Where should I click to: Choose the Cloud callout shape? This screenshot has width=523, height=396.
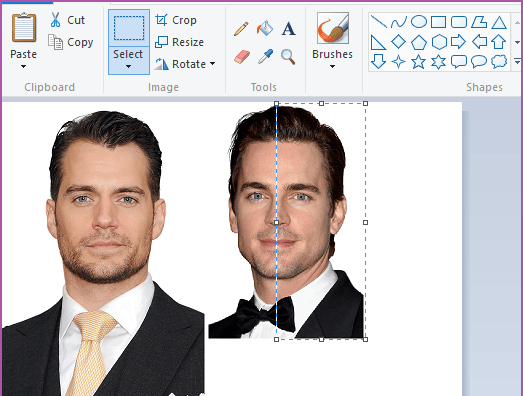coord(499,62)
